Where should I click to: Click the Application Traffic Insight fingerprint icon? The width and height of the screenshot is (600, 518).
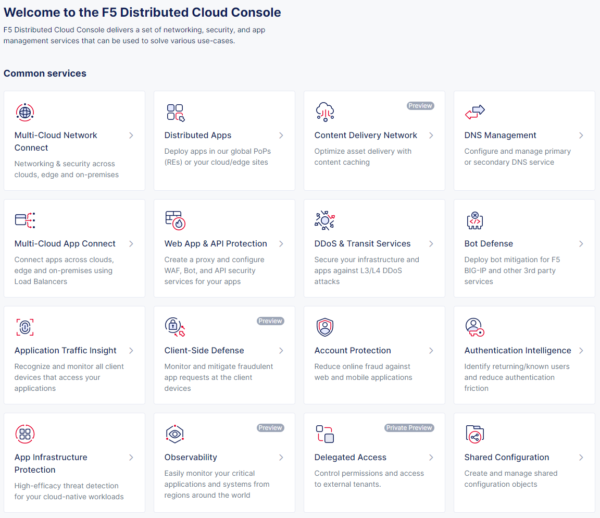(25, 327)
